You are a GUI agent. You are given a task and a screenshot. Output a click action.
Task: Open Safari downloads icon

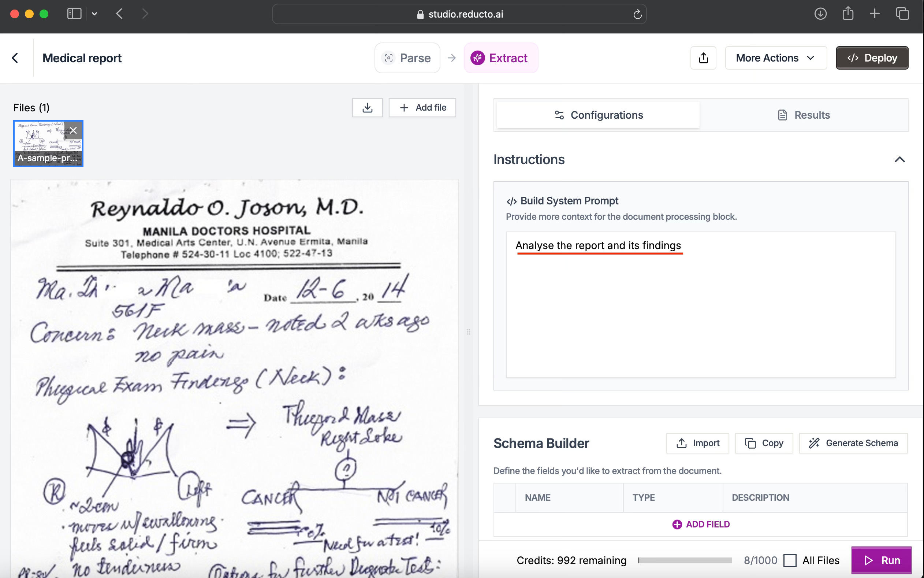click(820, 14)
